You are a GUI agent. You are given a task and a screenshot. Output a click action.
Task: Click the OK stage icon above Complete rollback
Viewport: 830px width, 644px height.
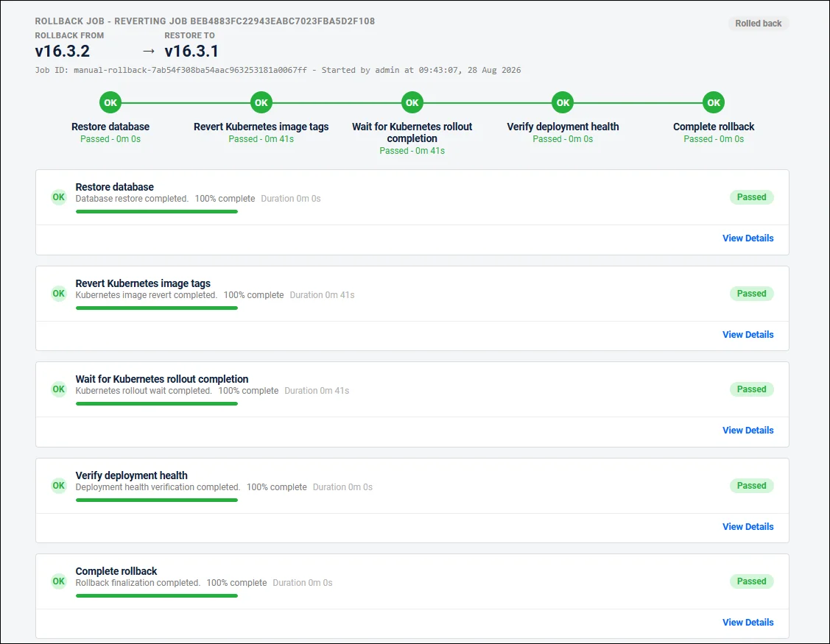click(x=714, y=102)
